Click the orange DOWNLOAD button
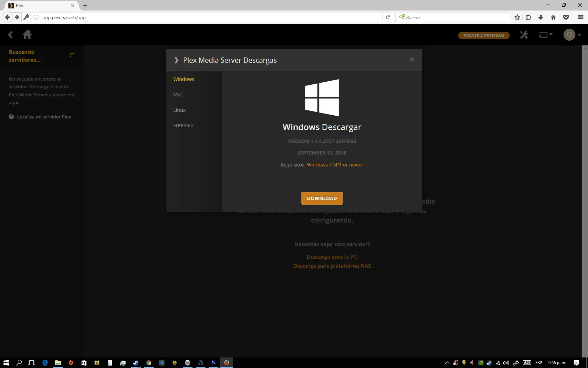This screenshot has width=588, height=368. [x=322, y=198]
